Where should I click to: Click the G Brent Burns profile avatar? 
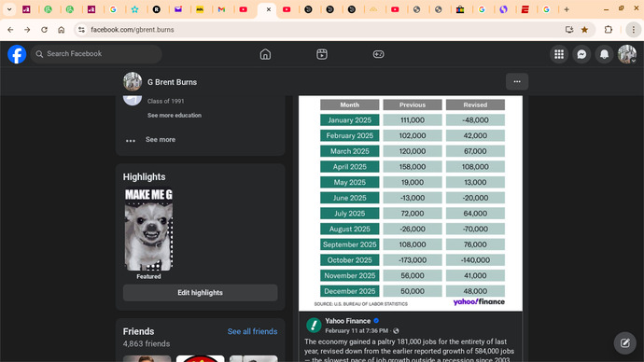133,82
